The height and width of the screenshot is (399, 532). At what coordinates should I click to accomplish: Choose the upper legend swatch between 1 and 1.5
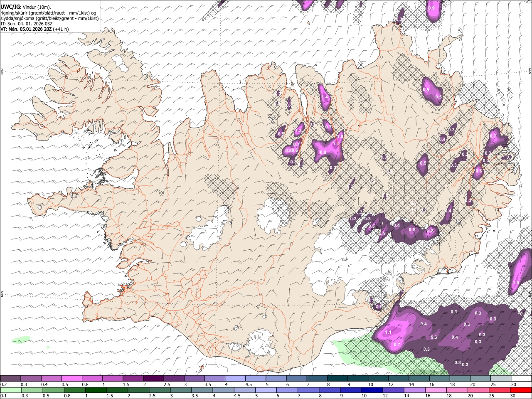tap(112, 378)
